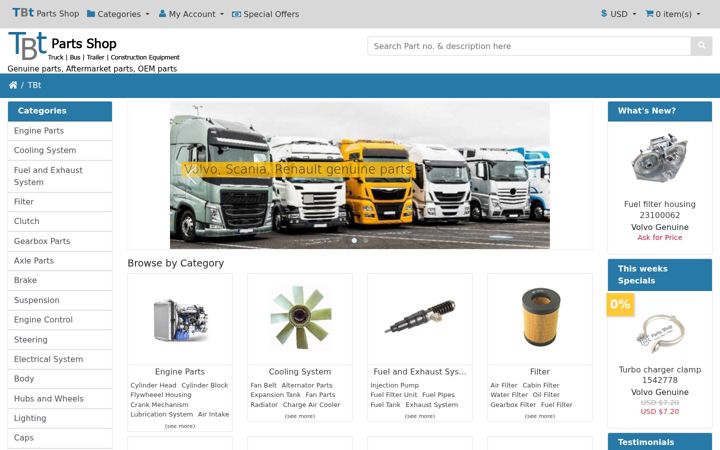Click the TBt Parts Shop logo image
This screenshot has height=450, width=720.
coord(94,46)
